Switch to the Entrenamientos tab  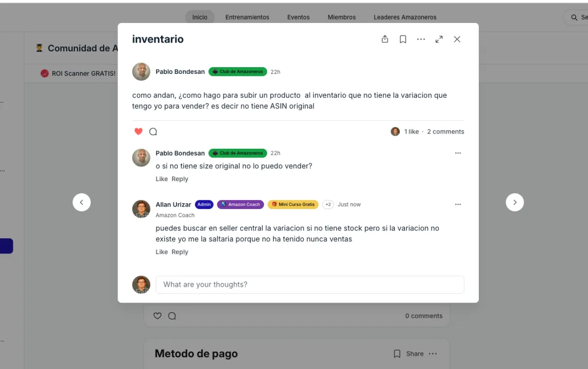pyautogui.click(x=247, y=17)
